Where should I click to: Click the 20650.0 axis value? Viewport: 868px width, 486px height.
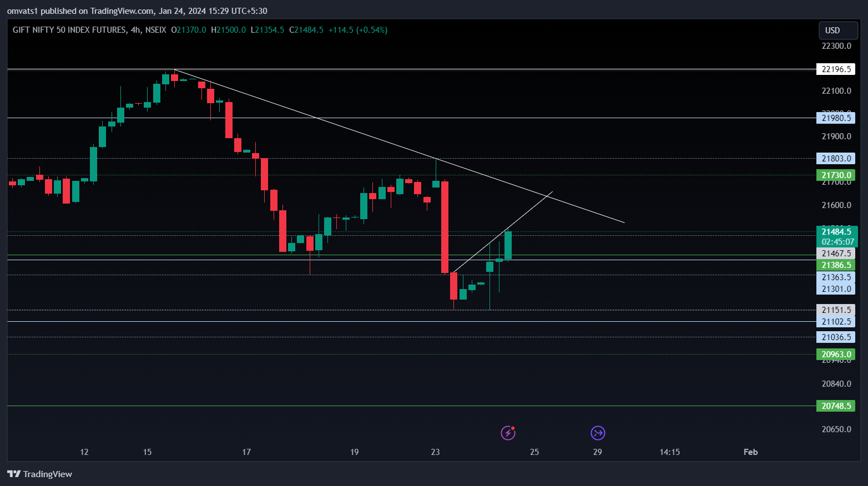click(836, 429)
